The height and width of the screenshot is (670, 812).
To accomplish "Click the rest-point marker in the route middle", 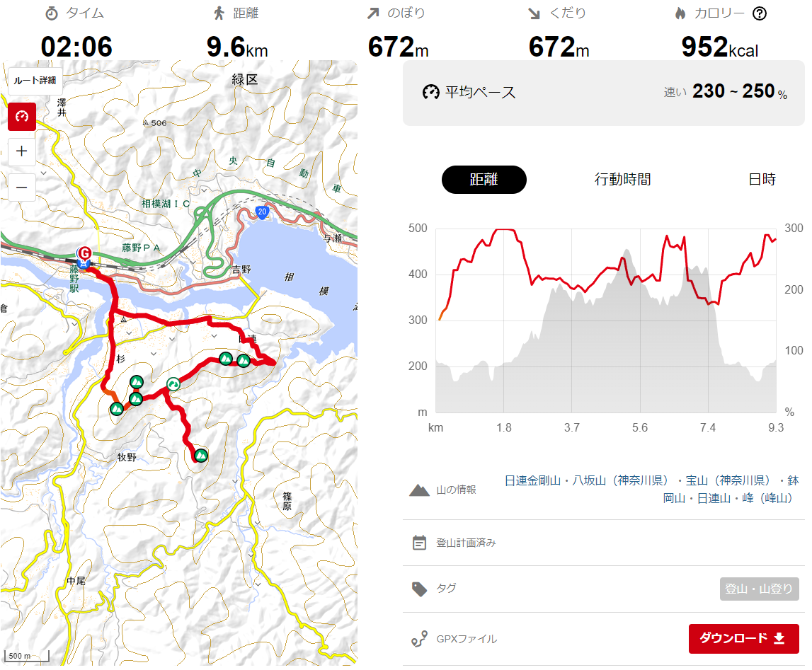I will (173, 384).
